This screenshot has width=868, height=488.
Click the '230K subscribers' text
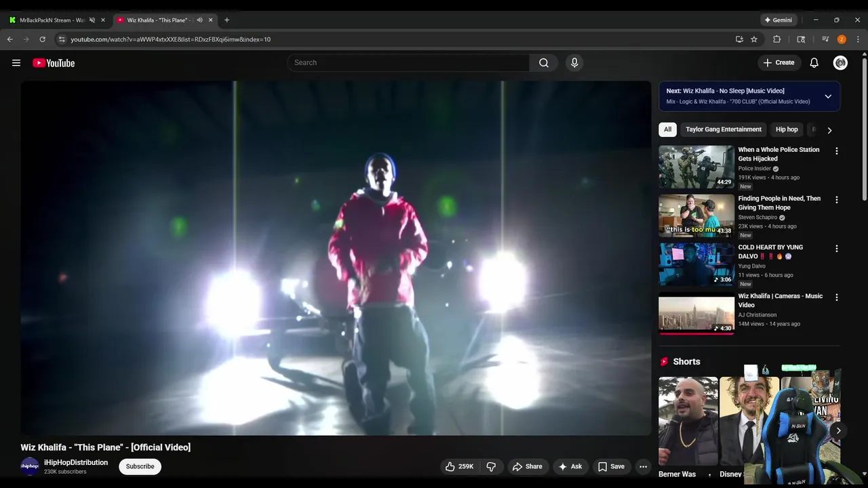click(65, 472)
